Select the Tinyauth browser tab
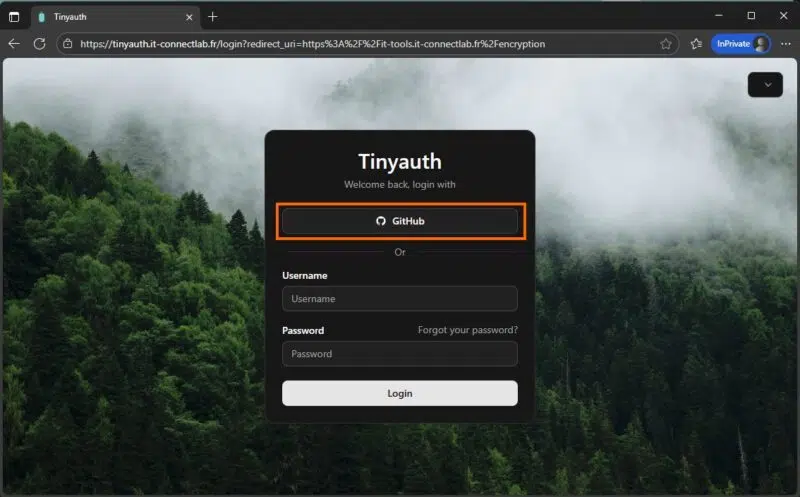800x497 pixels. (x=115, y=17)
